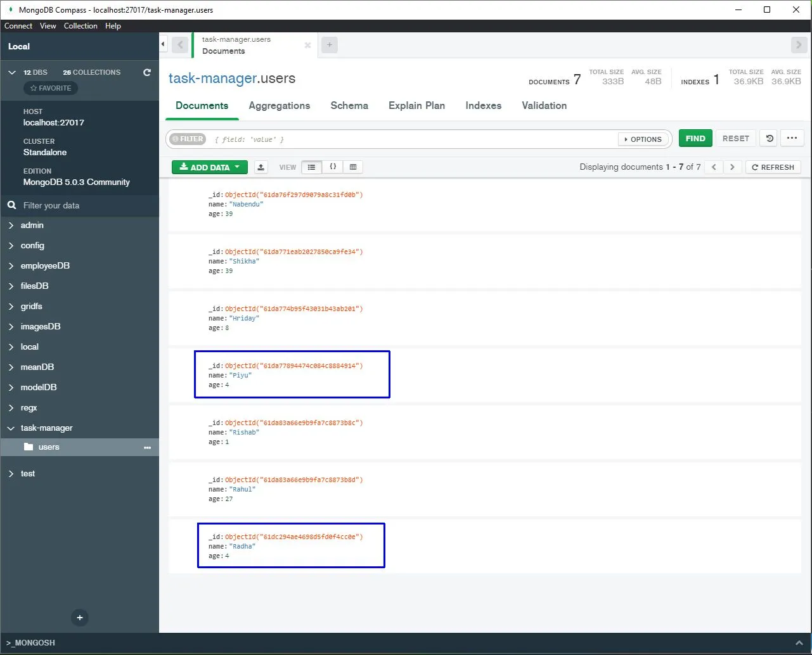Switch to the Validation tab
Viewport: 812px width, 655px height.
click(545, 106)
